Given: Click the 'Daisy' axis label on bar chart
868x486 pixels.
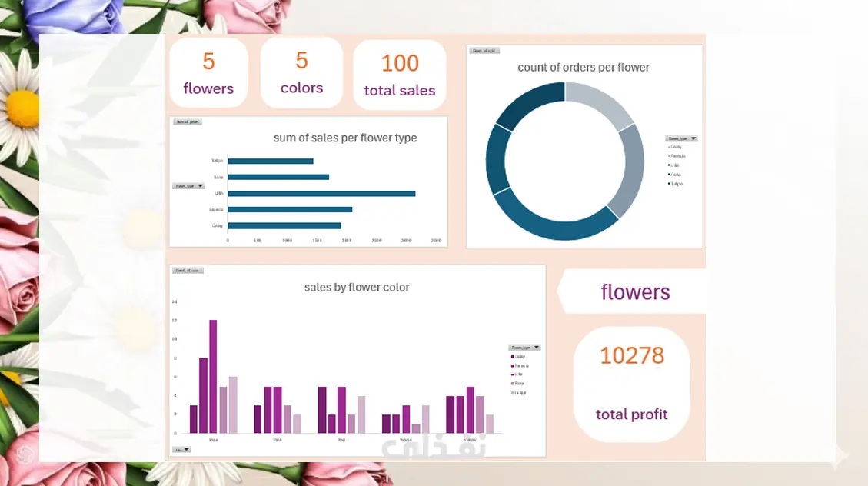Looking at the screenshot, I should [x=218, y=226].
